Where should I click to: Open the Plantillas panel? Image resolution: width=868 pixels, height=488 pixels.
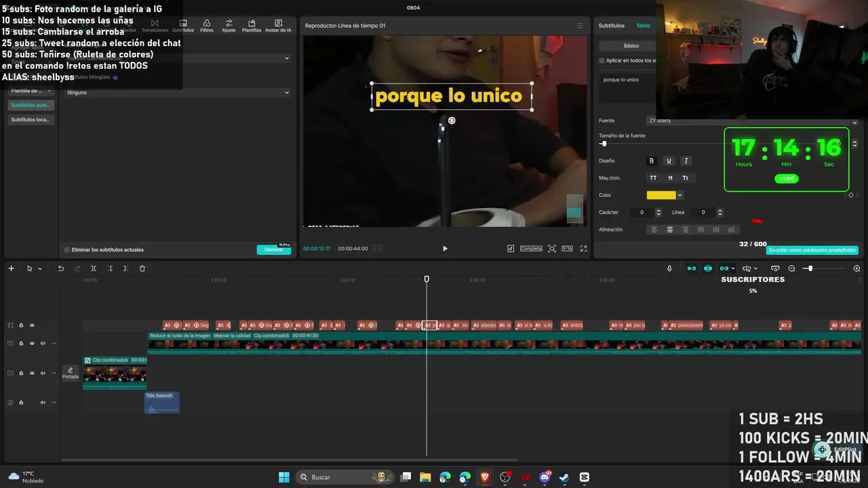click(x=252, y=26)
